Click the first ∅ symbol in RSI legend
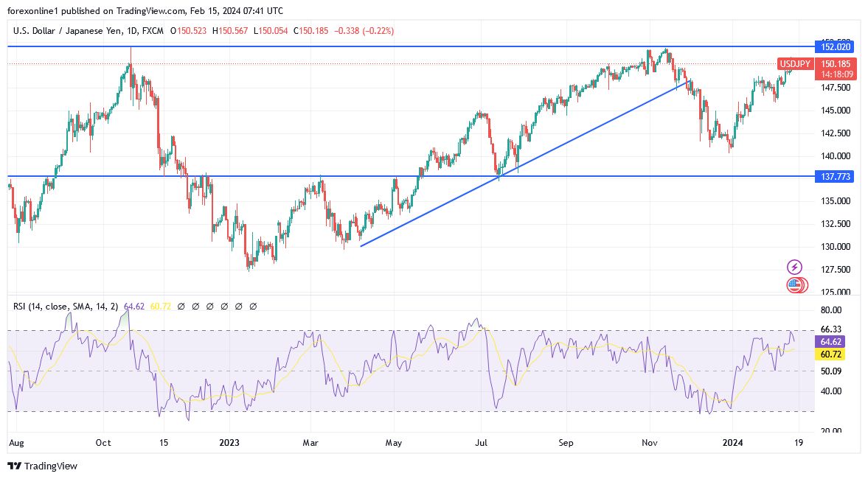 [x=181, y=306]
